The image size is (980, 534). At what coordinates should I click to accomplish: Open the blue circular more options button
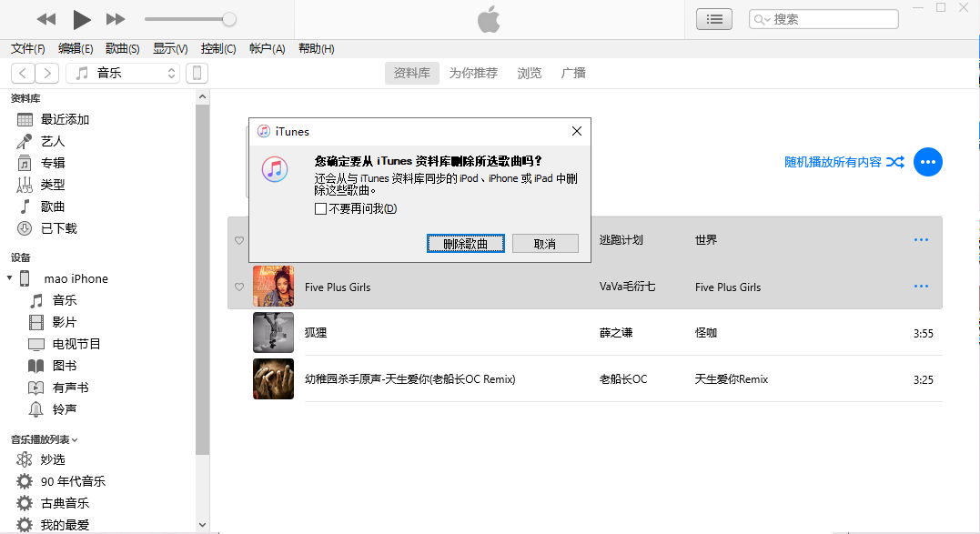(x=928, y=163)
